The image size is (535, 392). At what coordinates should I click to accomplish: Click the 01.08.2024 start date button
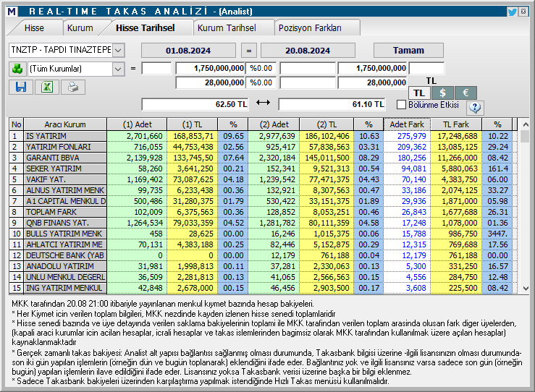[188, 51]
